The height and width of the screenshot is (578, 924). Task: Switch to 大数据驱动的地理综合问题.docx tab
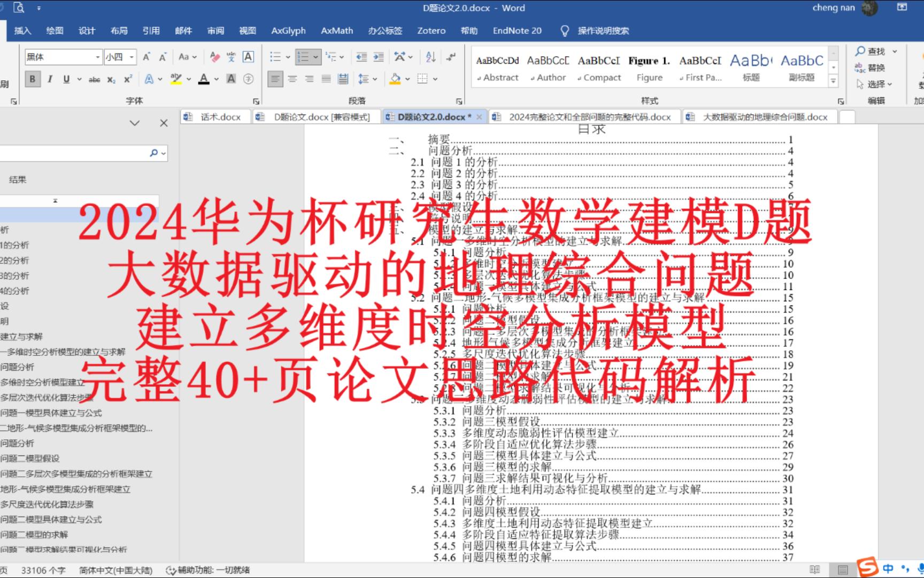[x=760, y=117]
